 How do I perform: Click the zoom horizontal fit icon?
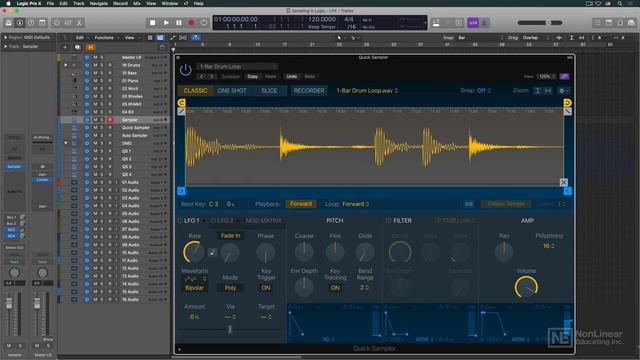(x=548, y=91)
